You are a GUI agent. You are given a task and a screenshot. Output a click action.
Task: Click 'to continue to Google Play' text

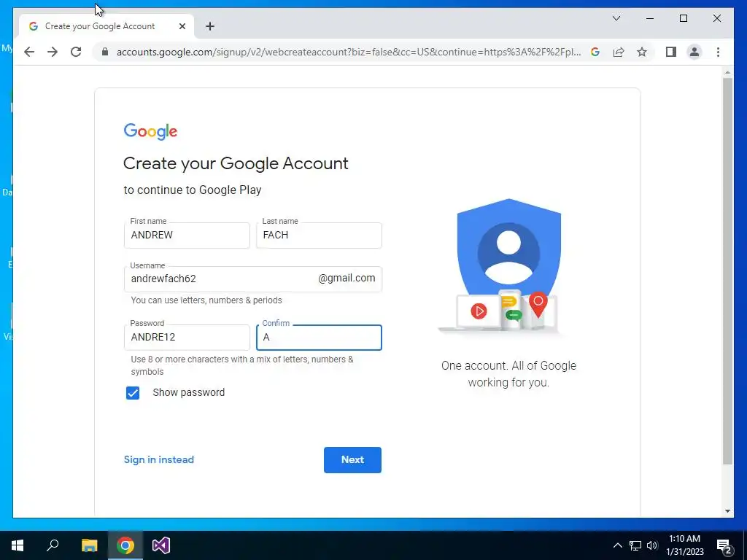click(x=193, y=190)
